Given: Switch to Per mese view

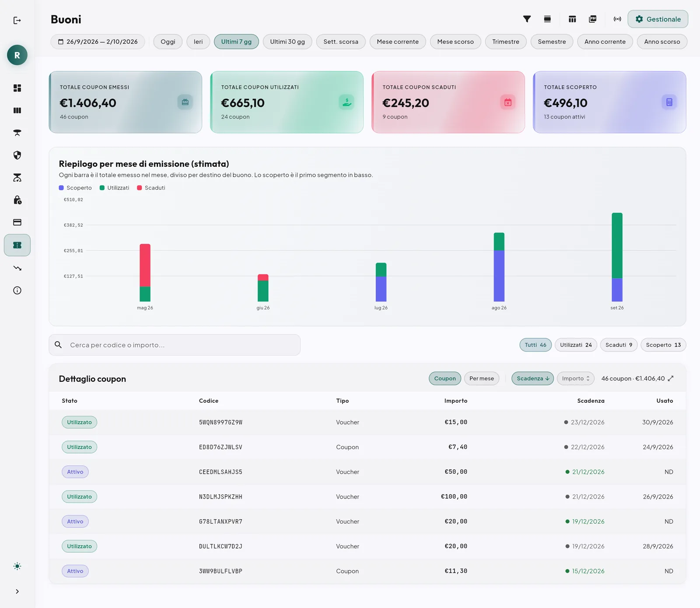Looking at the screenshot, I should point(481,379).
